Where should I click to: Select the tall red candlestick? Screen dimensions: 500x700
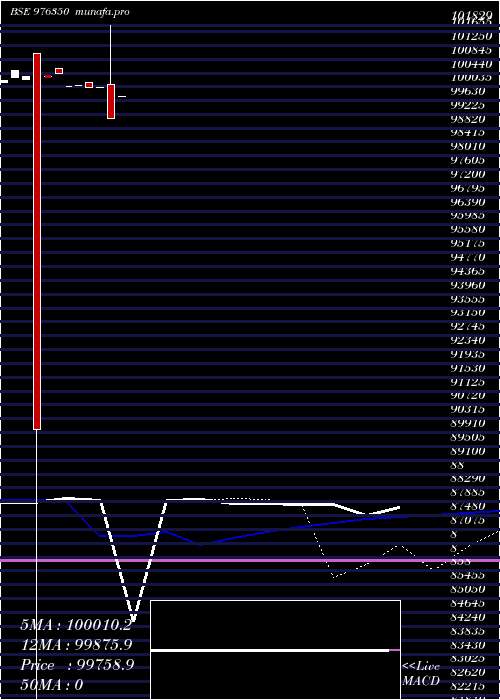pyautogui.click(x=37, y=242)
